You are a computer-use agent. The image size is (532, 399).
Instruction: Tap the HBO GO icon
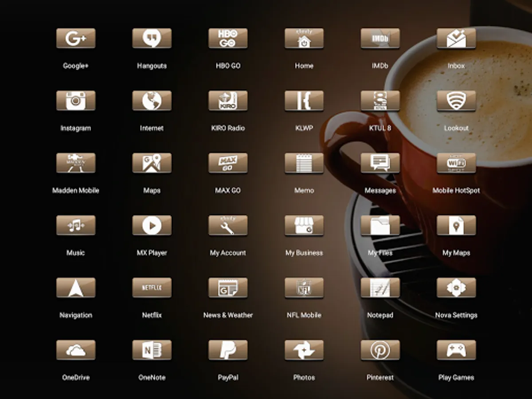tap(228, 39)
